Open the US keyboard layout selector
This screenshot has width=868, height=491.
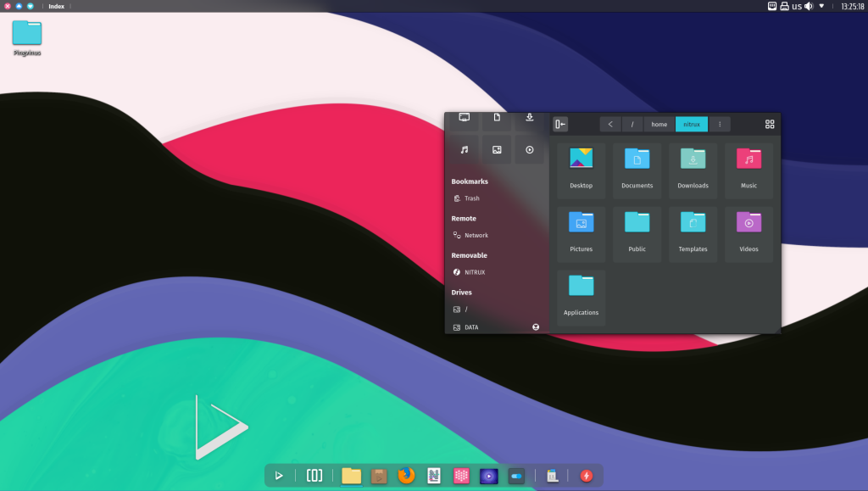797,6
